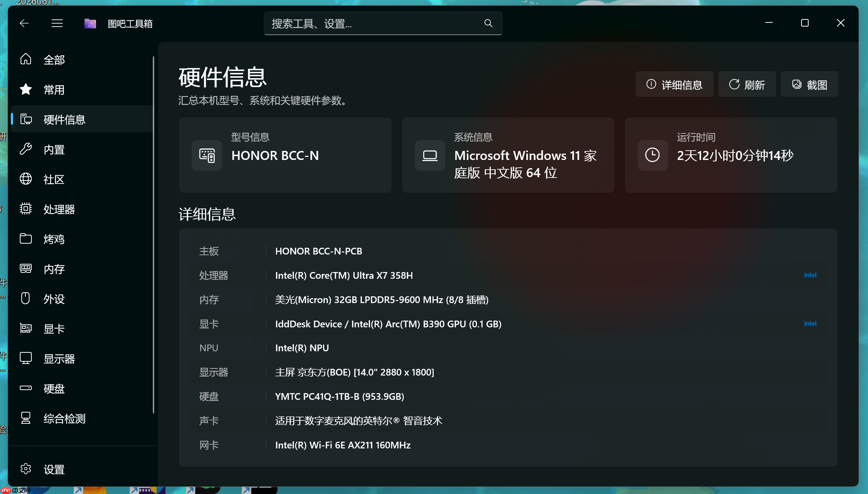Minimize the 图吧工具箱 window
The height and width of the screenshot is (494, 868).
pyautogui.click(x=769, y=23)
